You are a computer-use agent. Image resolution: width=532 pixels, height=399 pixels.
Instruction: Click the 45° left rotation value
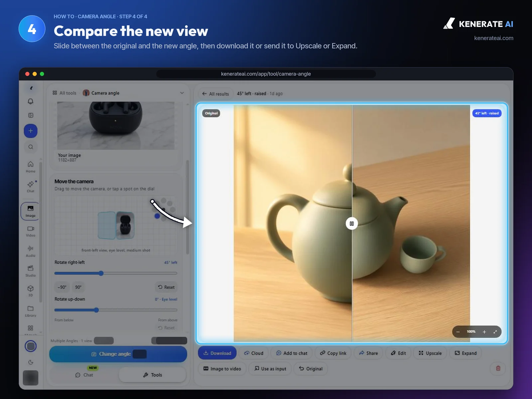(x=171, y=263)
